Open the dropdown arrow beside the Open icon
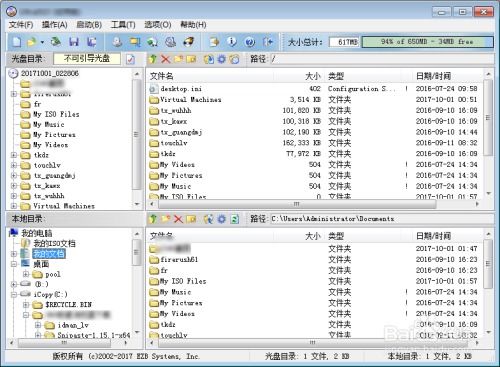This screenshot has width=500, height=367. tap(42, 42)
